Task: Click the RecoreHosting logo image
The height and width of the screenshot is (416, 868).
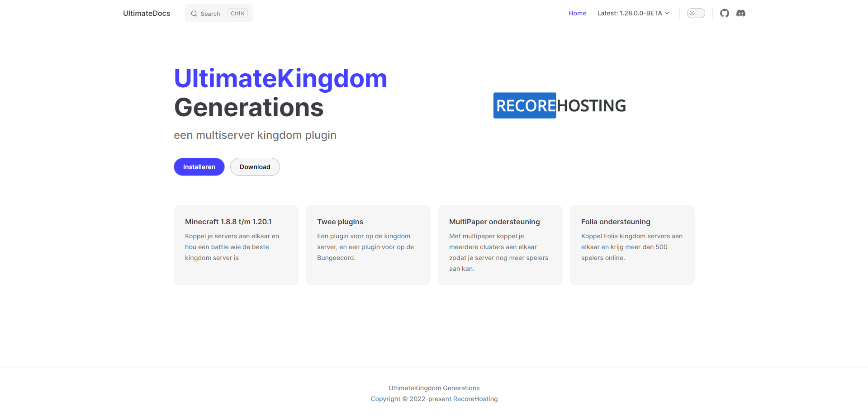Action: pos(560,105)
